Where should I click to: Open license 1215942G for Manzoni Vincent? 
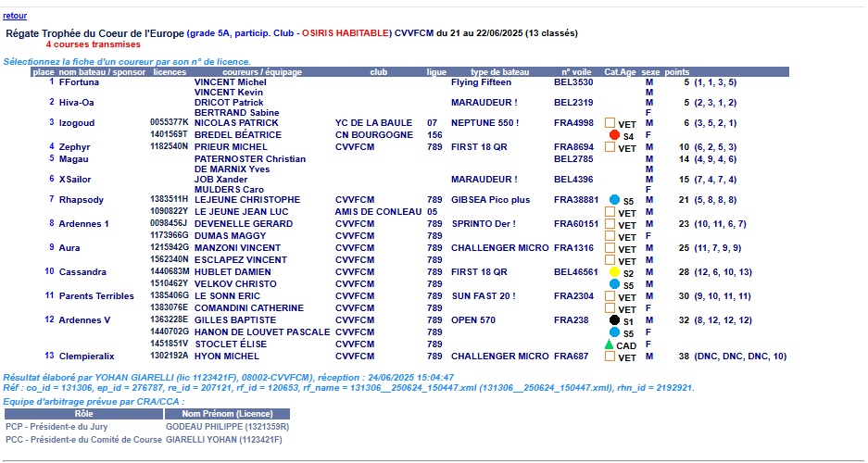coord(169,248)
